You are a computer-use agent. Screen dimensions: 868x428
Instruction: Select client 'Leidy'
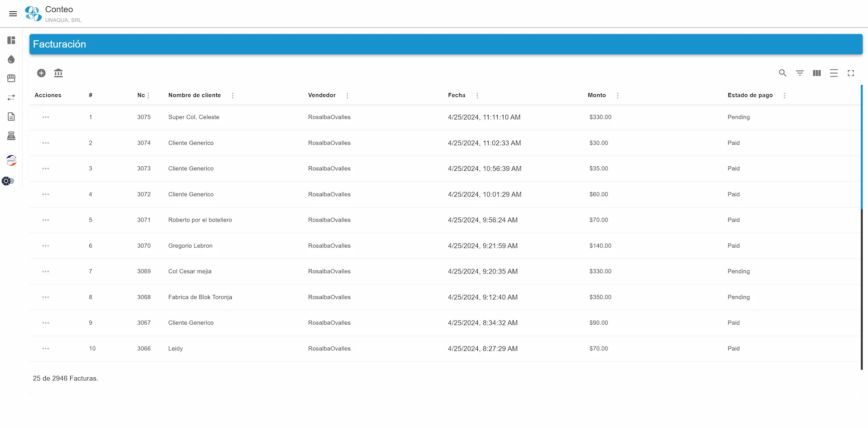click(175, 349)
